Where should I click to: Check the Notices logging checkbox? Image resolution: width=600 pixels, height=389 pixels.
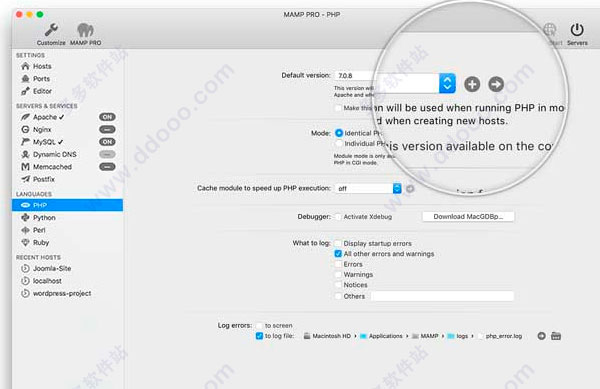[338, 285]
